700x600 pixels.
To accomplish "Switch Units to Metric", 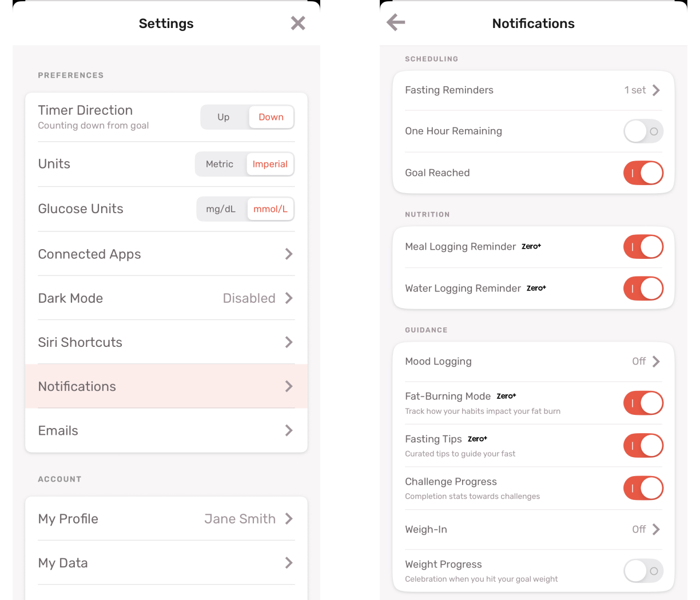I will [220, 164].
